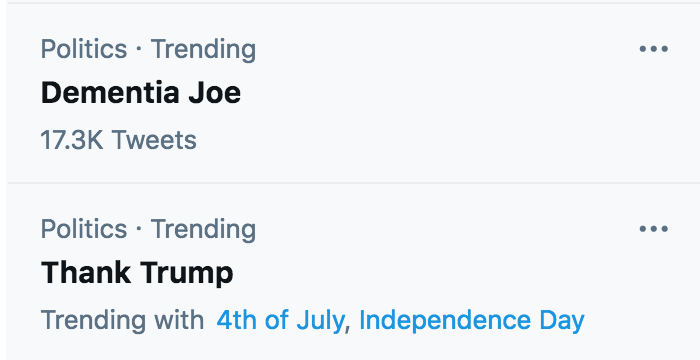
Task: Select the Politics label above Dementia Joe
Action: [84, 49]
